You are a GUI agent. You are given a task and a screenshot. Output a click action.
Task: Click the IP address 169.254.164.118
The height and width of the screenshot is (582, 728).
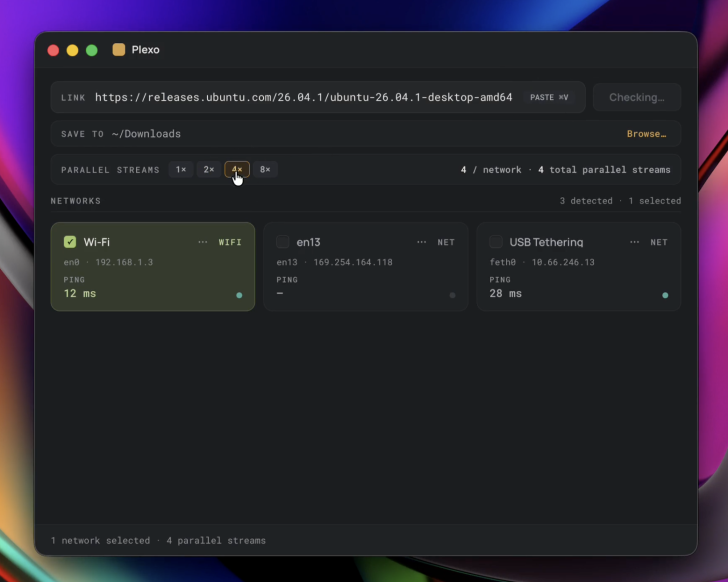click(353, 262)
